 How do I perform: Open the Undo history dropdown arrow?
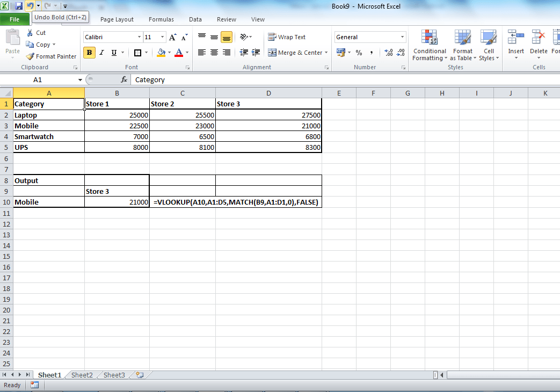(x=38, y=6)
